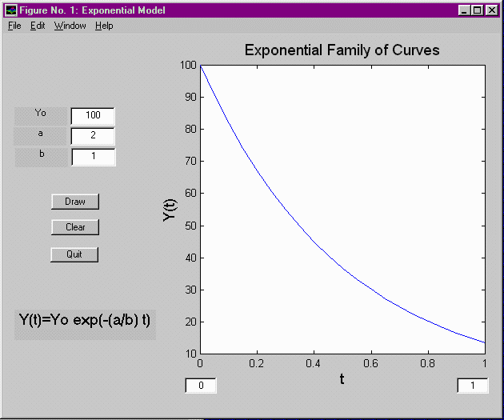Click the y-axis tick label 50
The width and height of the screenshot is (504, 420).
191,226
